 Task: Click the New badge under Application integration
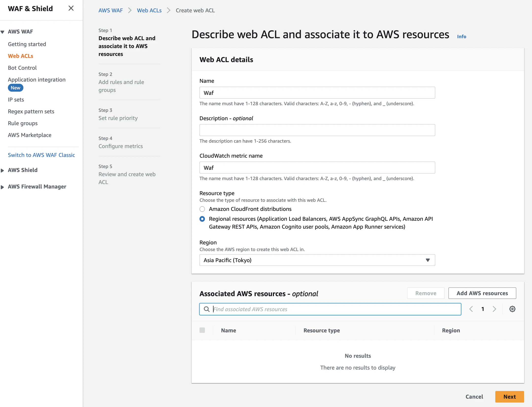pyautogui.click(x=16, y=88)
